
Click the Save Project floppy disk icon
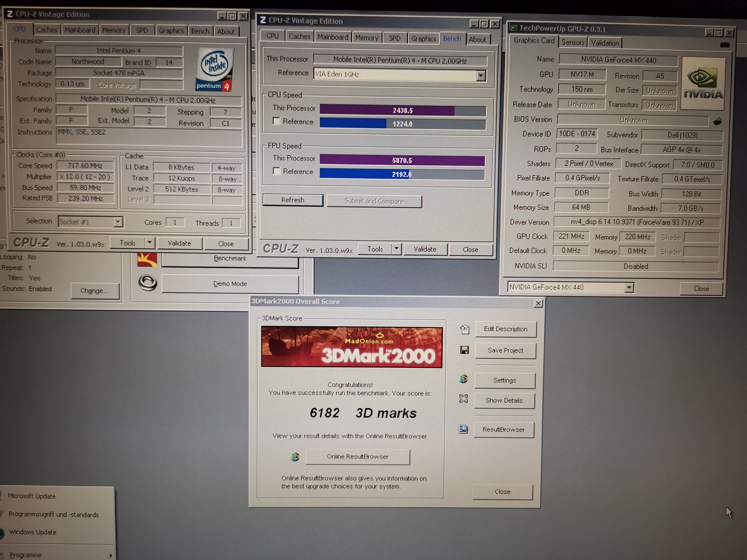464,350
